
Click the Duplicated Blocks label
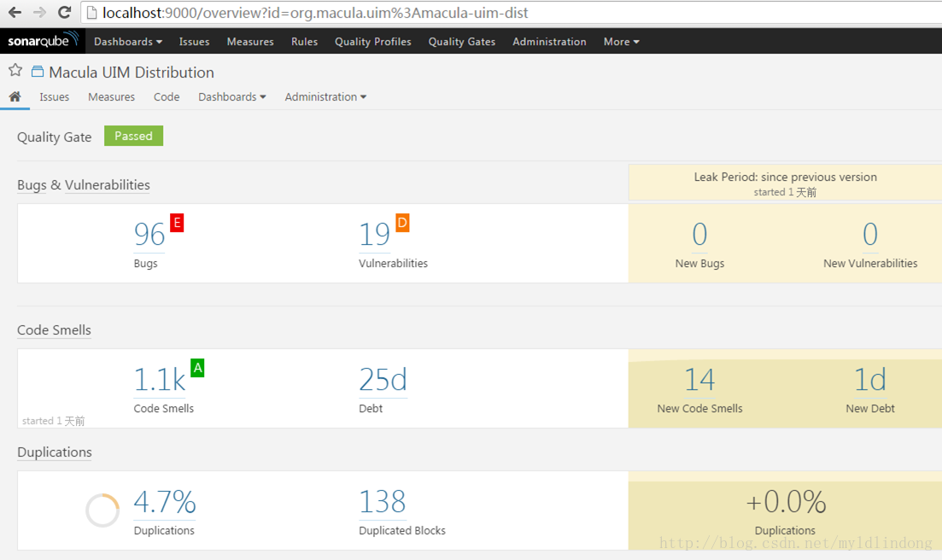[402, 531]
